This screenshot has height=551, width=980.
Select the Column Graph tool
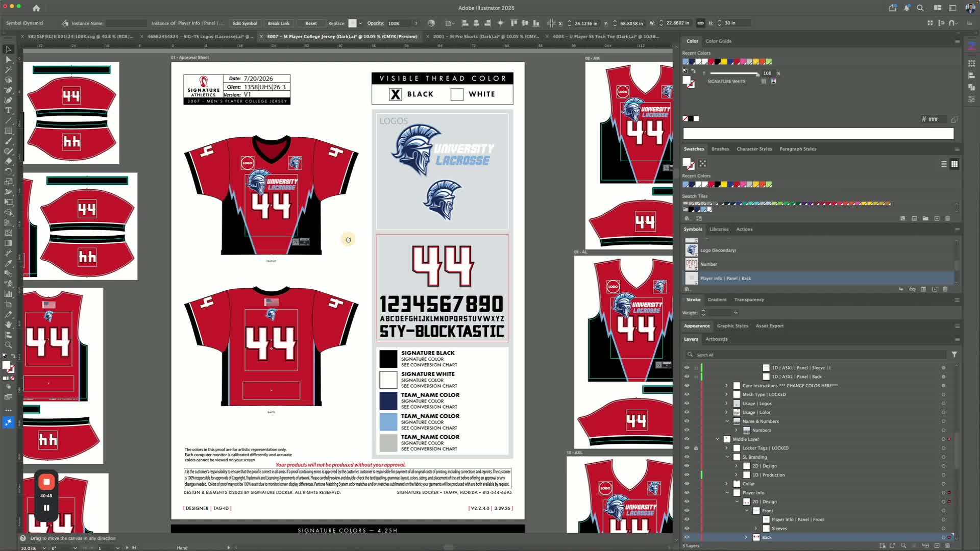(x=8, y=294)
